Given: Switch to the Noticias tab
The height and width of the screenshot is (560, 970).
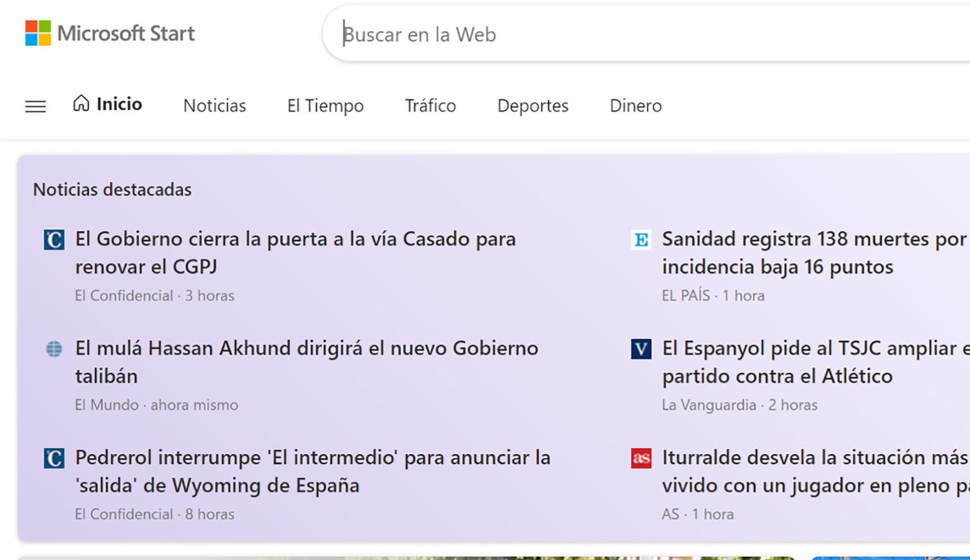Looking at the screenshot, I should click(214, 106).
